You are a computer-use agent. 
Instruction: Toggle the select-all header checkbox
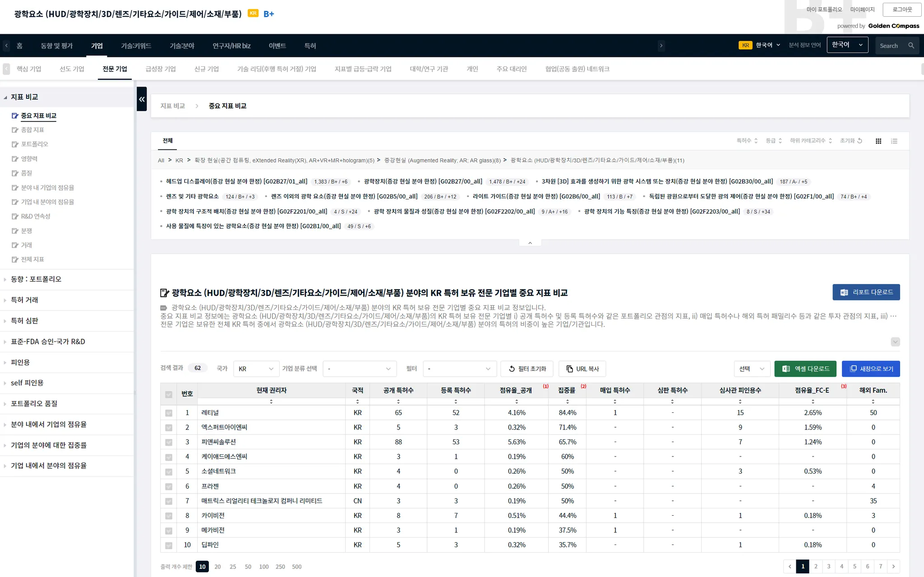[x=169, y=394]
